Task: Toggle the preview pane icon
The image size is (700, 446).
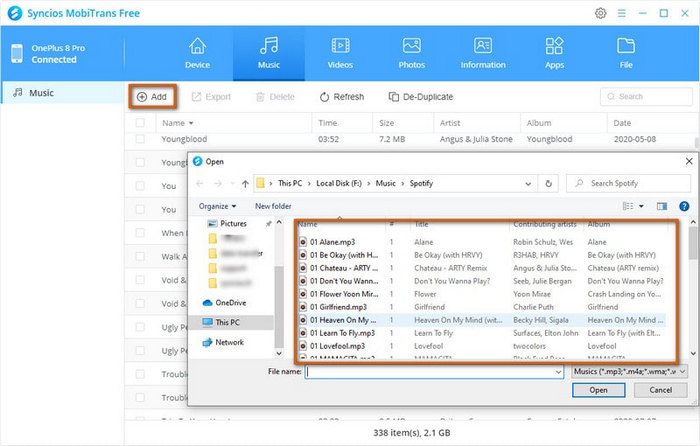Action: coord(662,206)
